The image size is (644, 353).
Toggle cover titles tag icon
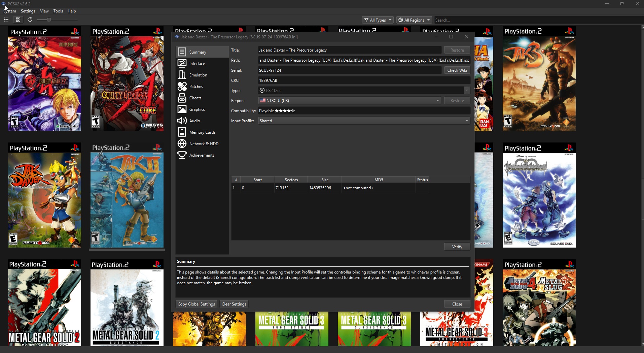pos(30,20)
